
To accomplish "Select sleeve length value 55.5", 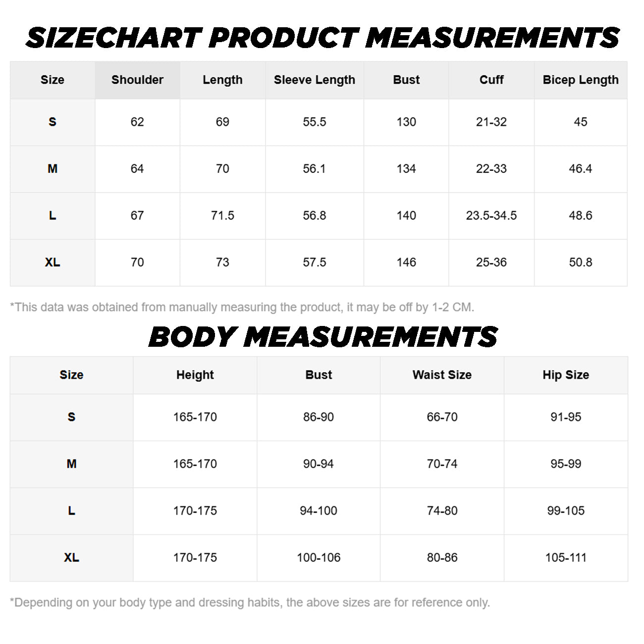I will coord(315,122).
